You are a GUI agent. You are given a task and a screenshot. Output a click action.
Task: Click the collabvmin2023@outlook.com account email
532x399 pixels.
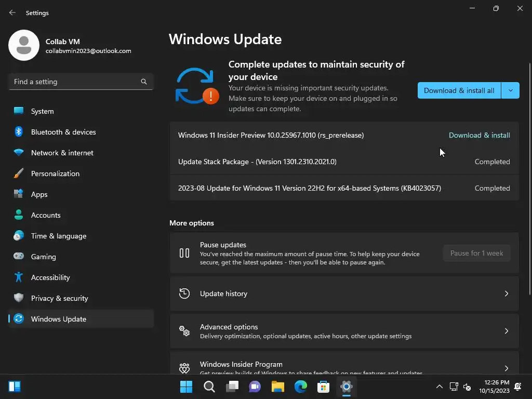[x=88, y=51]
